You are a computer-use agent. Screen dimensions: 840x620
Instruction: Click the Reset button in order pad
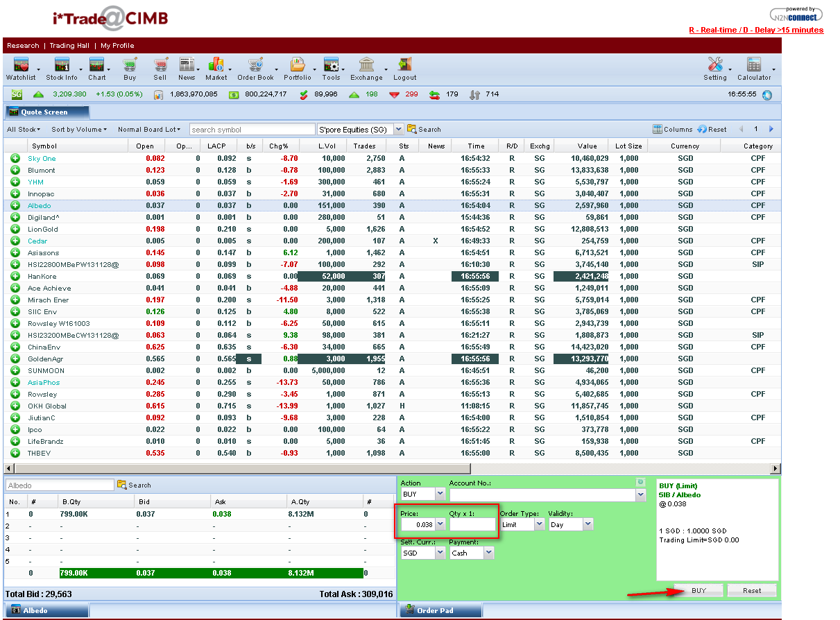(x=752, y=591)
